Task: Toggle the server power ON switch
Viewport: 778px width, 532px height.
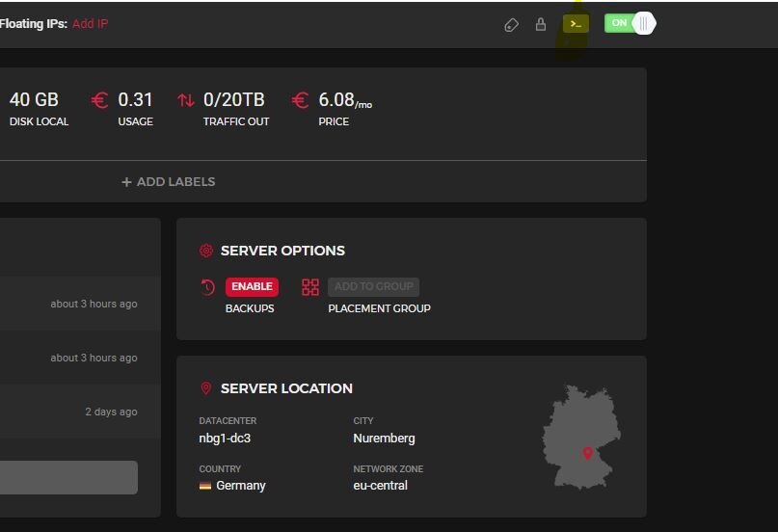Action: tap(630, 23)
